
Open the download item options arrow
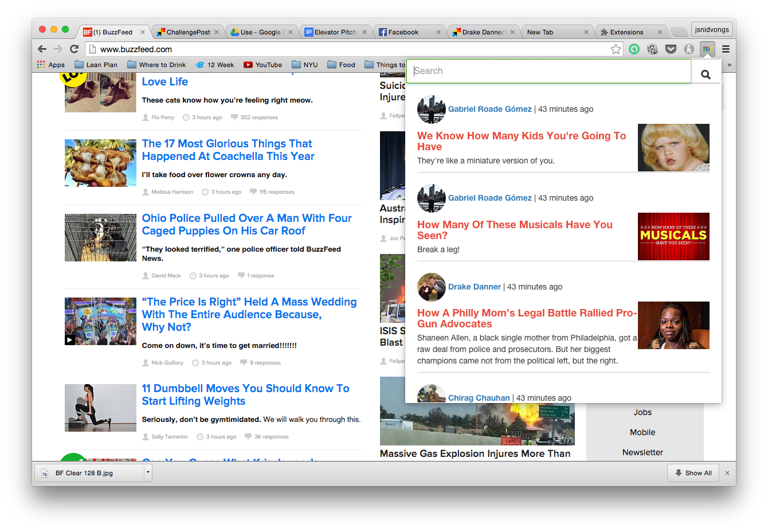148,473
